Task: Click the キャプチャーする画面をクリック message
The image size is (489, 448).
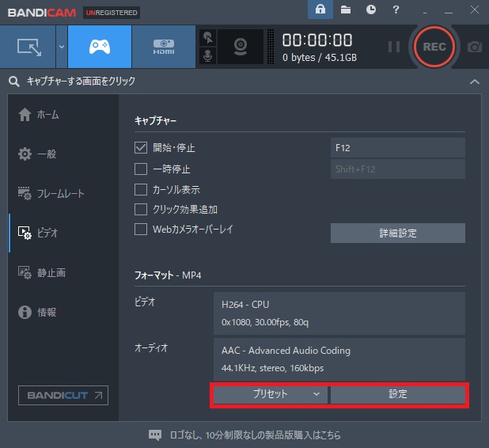Action: 81,81
